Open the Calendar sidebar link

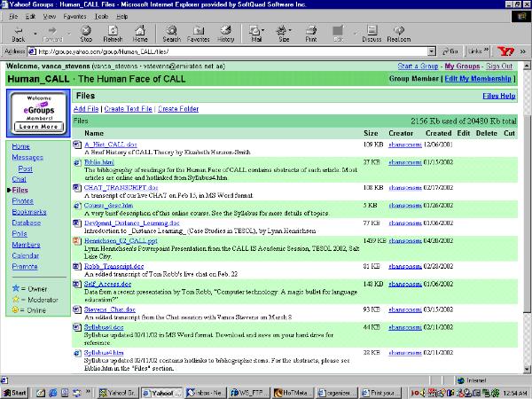(26, 255)
